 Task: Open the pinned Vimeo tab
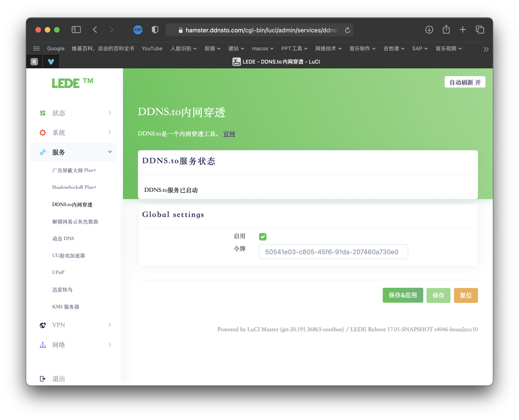(51, 62)
